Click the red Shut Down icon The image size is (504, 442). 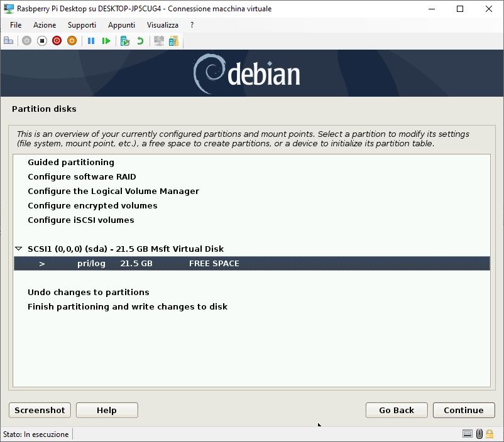click(57, 41)
